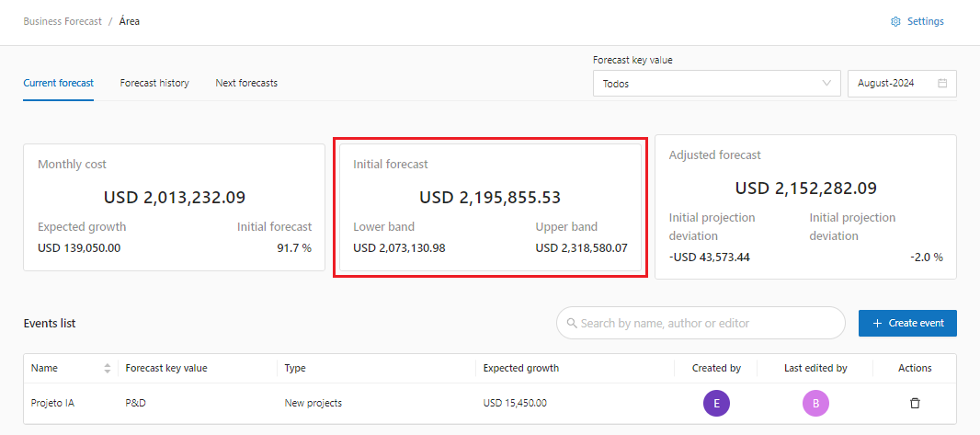
Task: Click the search magnifier icon
Action: pyautogui.click(x=572, y=324)
